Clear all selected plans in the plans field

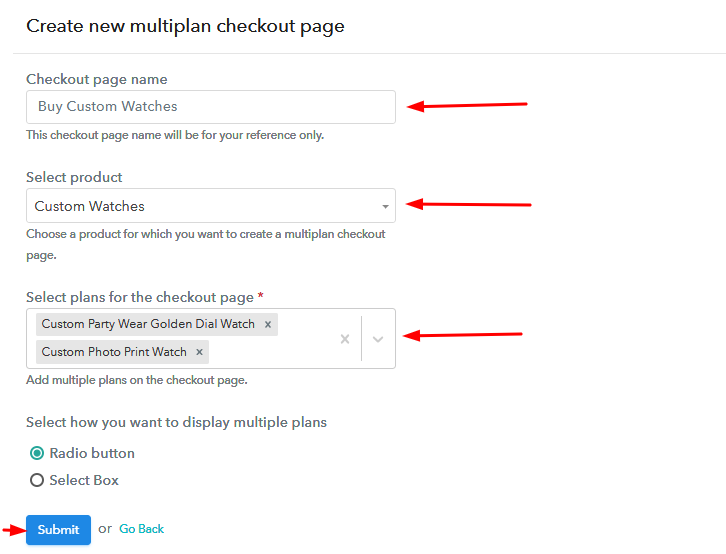tap(345, 339)
